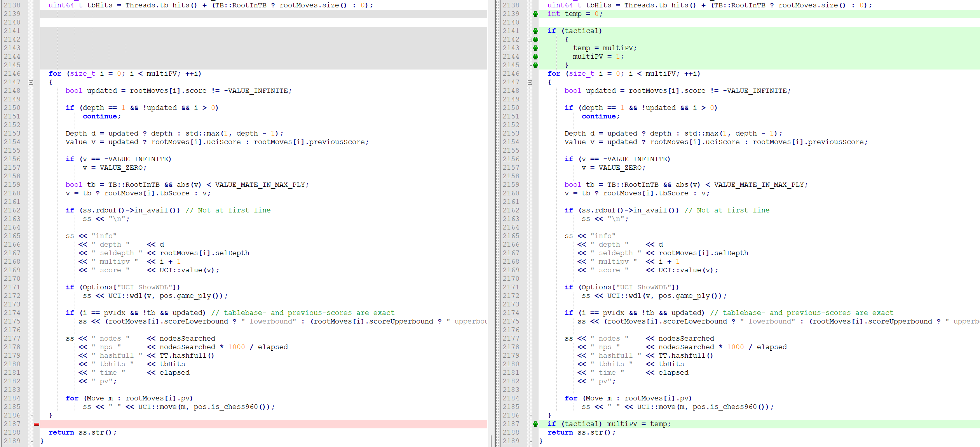This screenshot has height=447, width=980.
Task: Click the 'uint64_t tbHits' line in the right pane
Action: (x=710, y=5)
